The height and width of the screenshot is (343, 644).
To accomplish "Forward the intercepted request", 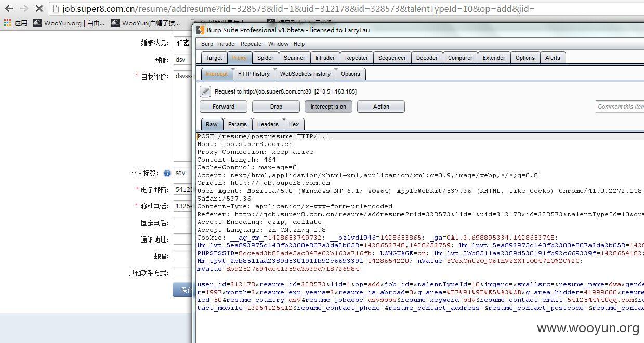I will [x=224, y=107].
